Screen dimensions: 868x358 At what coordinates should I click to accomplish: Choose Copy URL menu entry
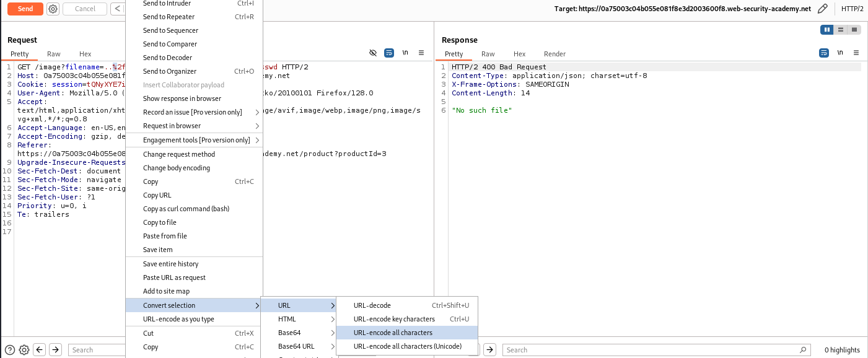(x=194, y=195)
